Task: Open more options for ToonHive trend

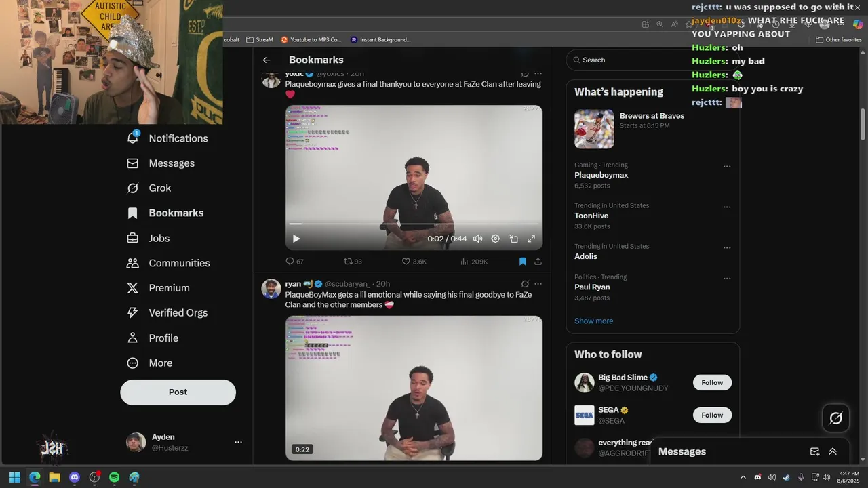Action: tap(727, 207)
